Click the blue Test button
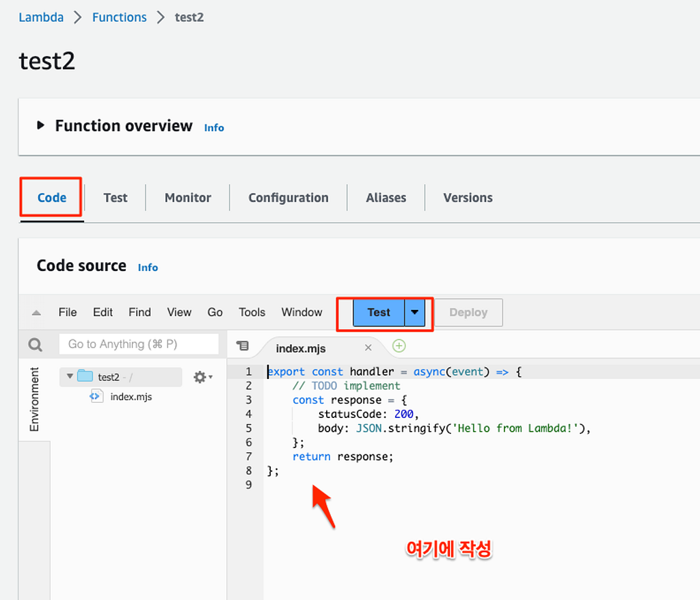 (379, 312)
